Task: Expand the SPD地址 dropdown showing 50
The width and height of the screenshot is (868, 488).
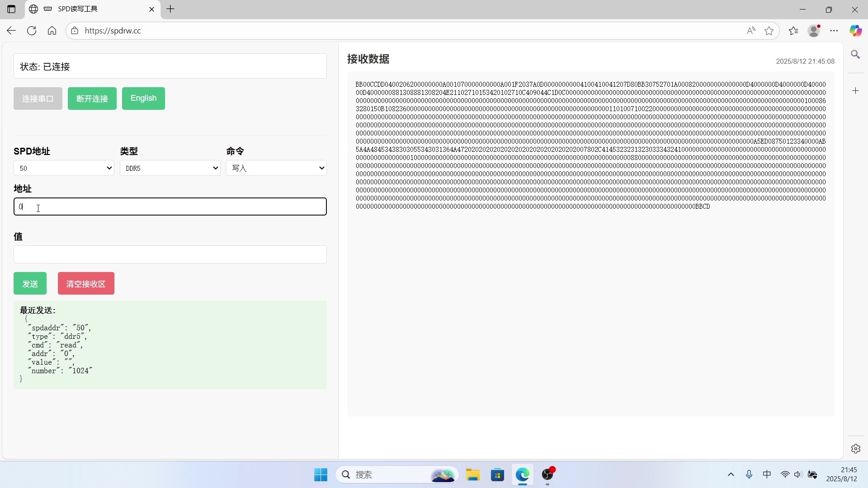Action: [x=64, y=168]
